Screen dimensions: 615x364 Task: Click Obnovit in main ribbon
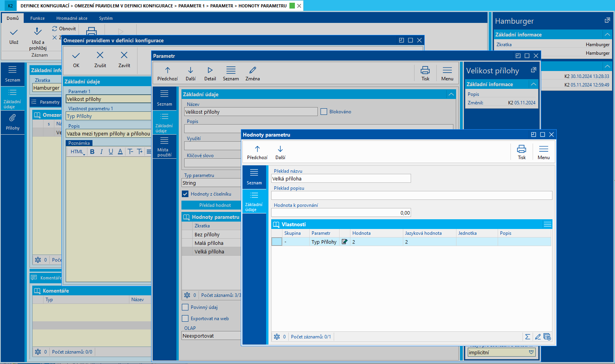pos(64,29)
